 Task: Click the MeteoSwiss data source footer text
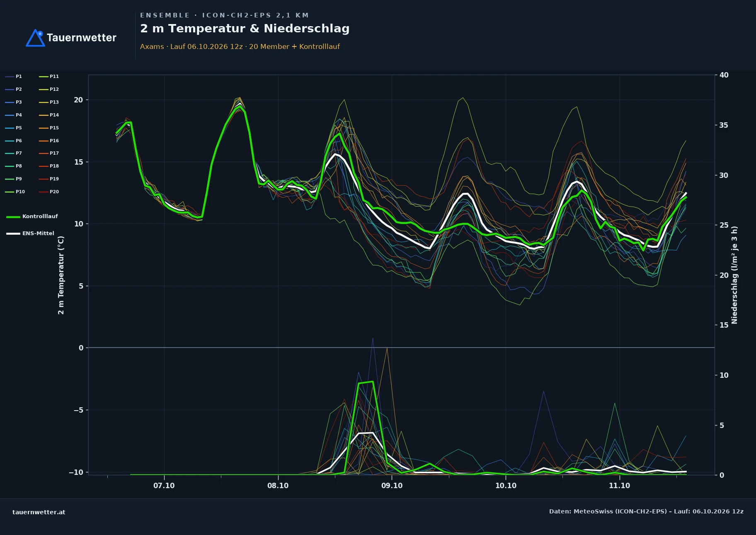tap(646, 511)
